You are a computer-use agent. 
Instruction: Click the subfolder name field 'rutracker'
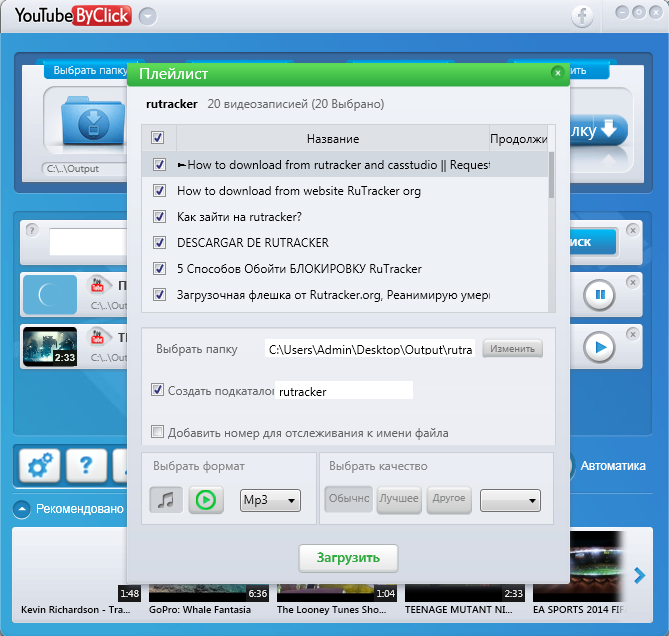coord(344,390)
